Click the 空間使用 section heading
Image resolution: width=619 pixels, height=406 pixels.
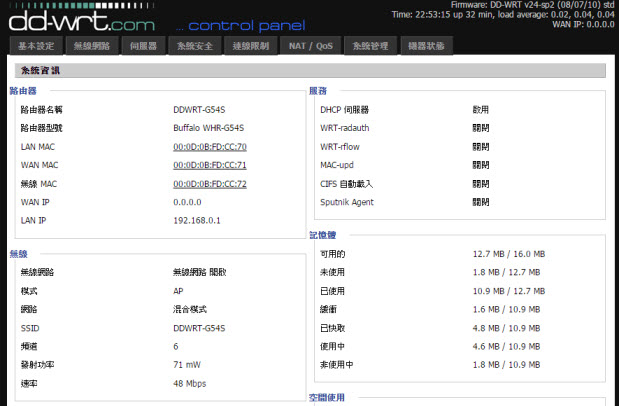327,397
